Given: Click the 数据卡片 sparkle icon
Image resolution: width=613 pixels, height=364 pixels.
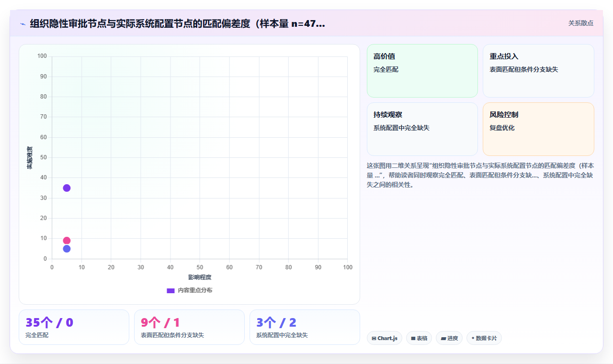Looking at the screenshot, I should 473,338.
